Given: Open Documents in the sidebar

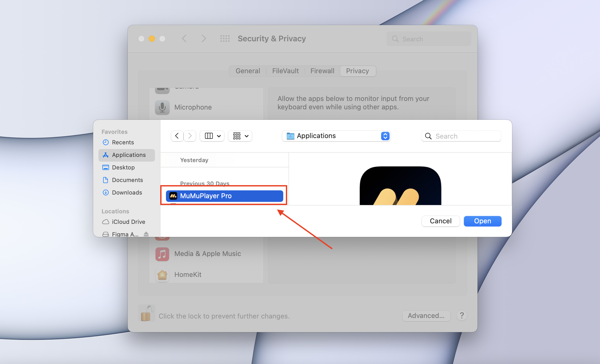Looking at the screenshot, I should coord(127,180).
